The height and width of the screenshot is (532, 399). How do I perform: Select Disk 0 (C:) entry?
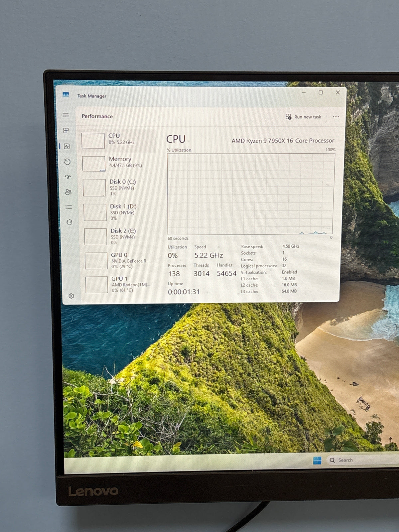(119, 188)
